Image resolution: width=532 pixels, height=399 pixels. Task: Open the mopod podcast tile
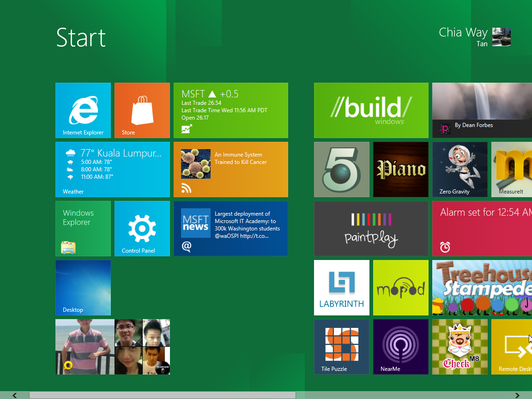click(401, 288)
